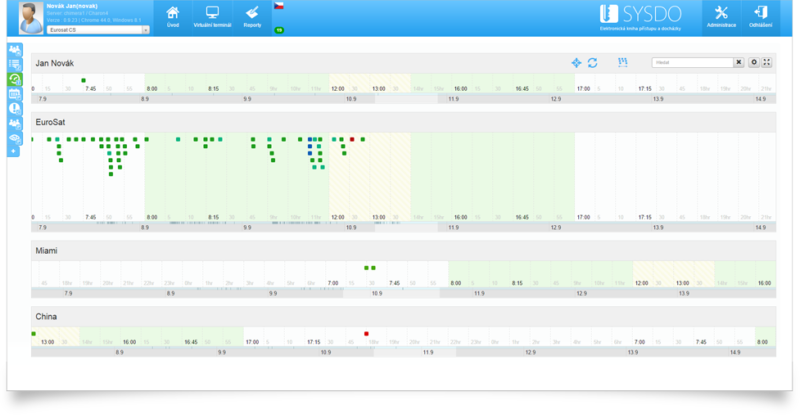The height and width of the screenshot is (415, 800).
Task: Select the active green history clock sidebar icon
Action: (15, 78)
